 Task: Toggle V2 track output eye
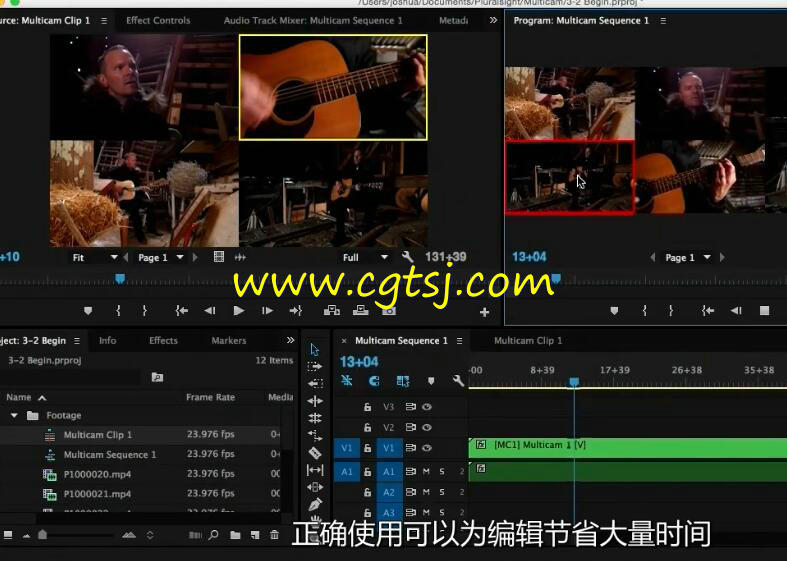[x=427, y=428]
